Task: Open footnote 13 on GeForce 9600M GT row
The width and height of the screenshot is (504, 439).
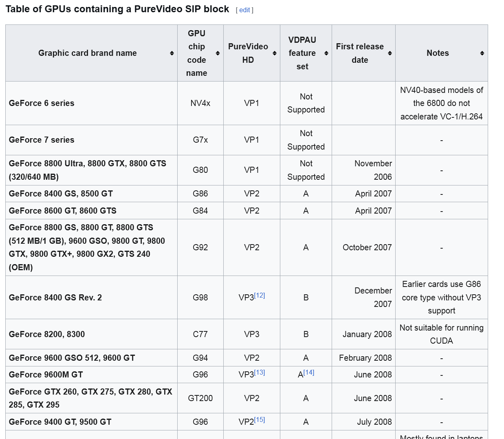Action: tap(260, 373)
